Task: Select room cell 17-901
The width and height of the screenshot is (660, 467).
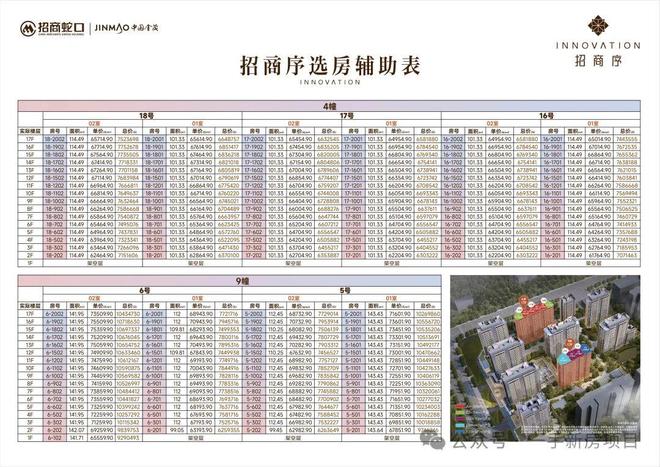Action: coord(354,209)
